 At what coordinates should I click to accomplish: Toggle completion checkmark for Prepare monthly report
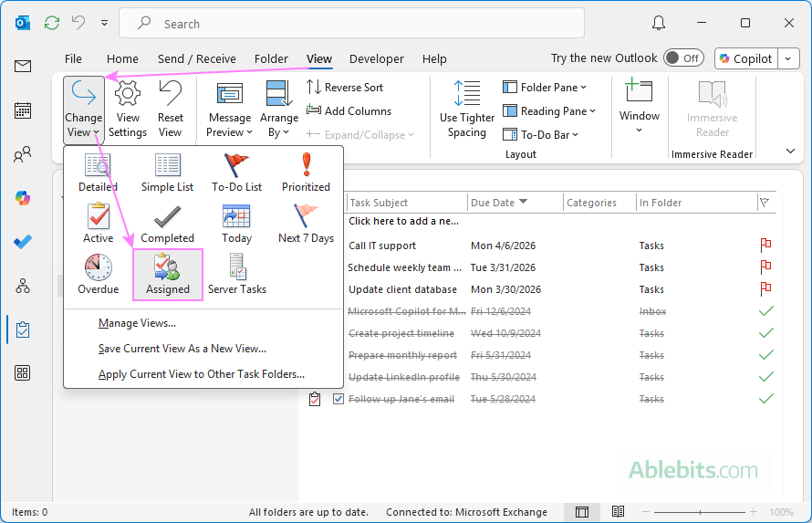point(765,355)
